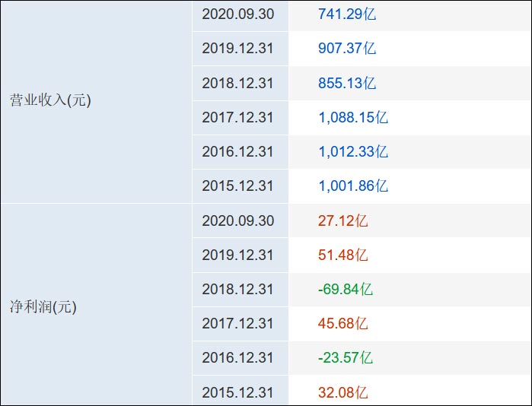Image resolution: width=532 pixels, height=406 pixels.
Task: Click the 2016.12.31 date in net profit section
Action: pyautogui.click(x=237, y=358)
